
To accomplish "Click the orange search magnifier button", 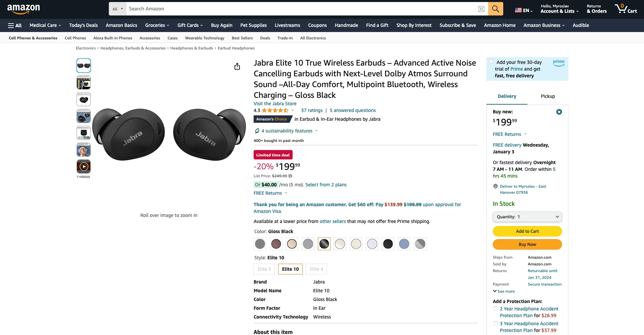I will pos(496,9).
